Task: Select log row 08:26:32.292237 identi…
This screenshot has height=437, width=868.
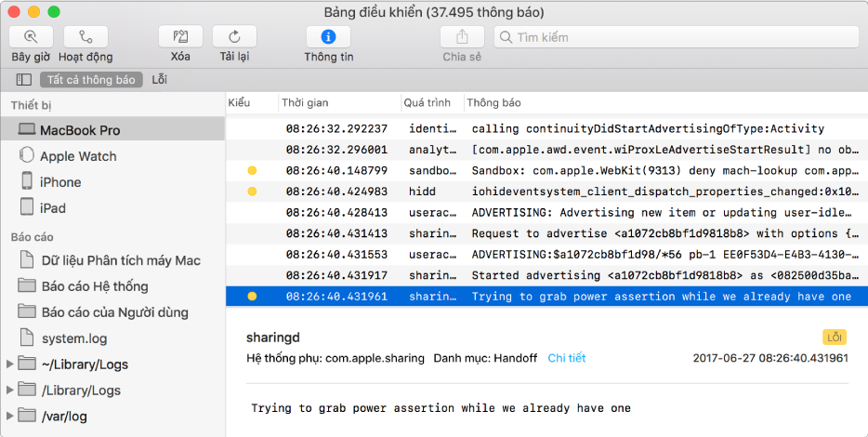Action: 546,128
